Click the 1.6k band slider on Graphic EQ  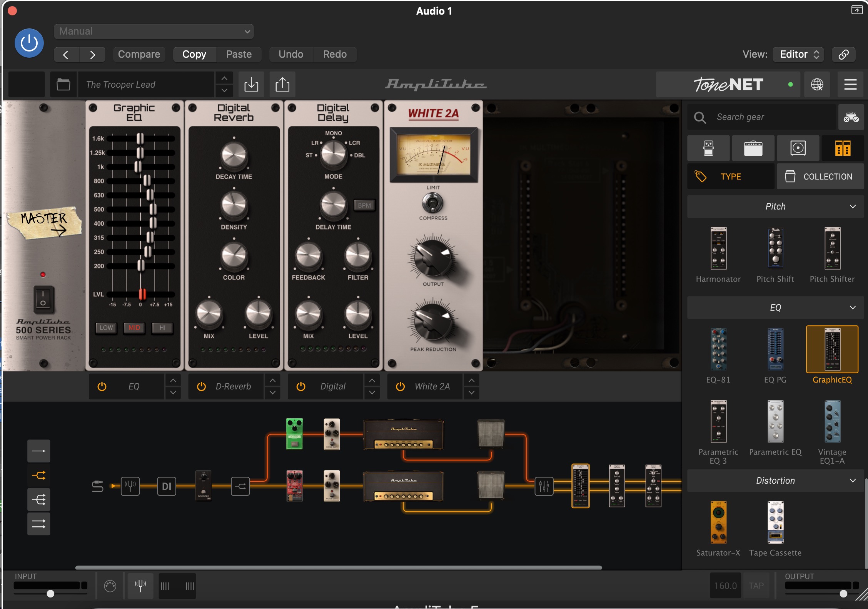[140, 138]
